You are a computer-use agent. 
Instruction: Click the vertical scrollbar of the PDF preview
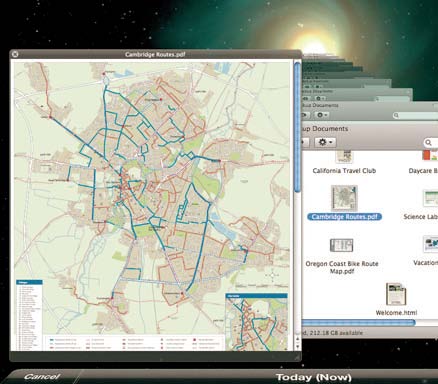pyautogui.click(x=297, y=127)
